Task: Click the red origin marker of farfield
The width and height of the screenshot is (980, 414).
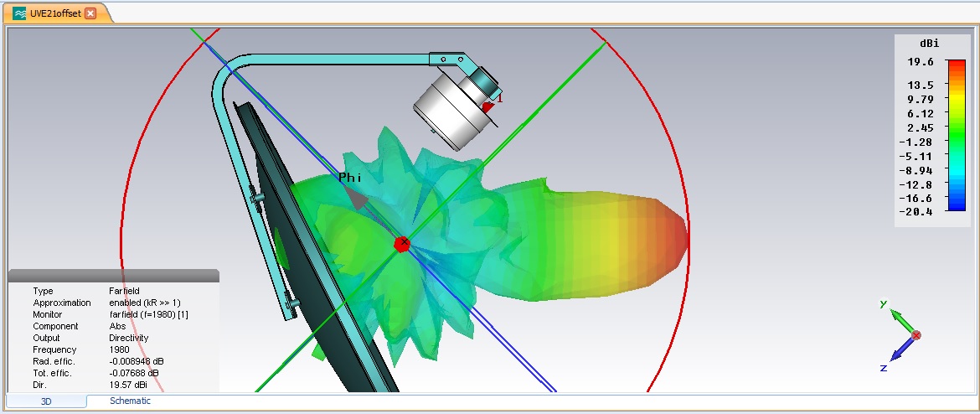Action: click(x=403, y=244)
